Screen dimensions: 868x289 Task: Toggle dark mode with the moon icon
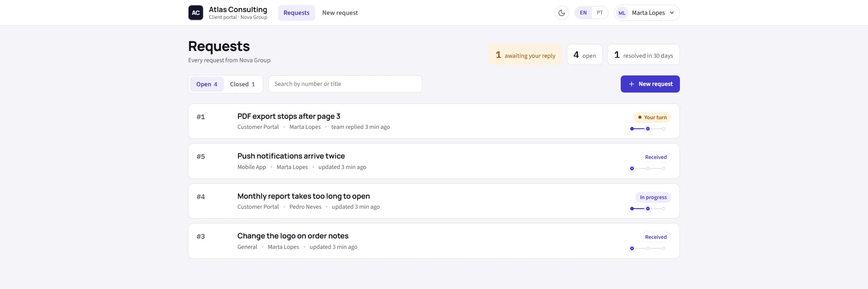[562, 13]
